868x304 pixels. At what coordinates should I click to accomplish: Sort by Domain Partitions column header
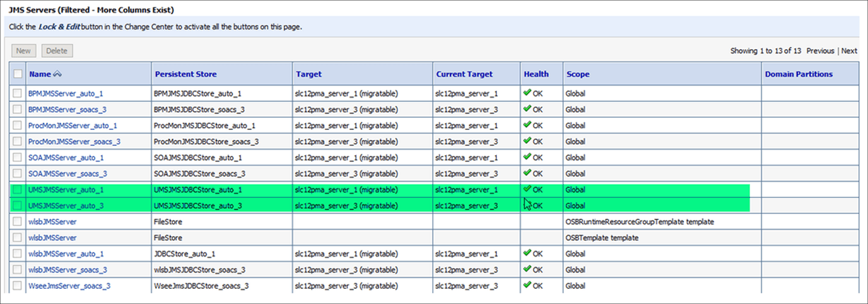click(x=799, y=74)
